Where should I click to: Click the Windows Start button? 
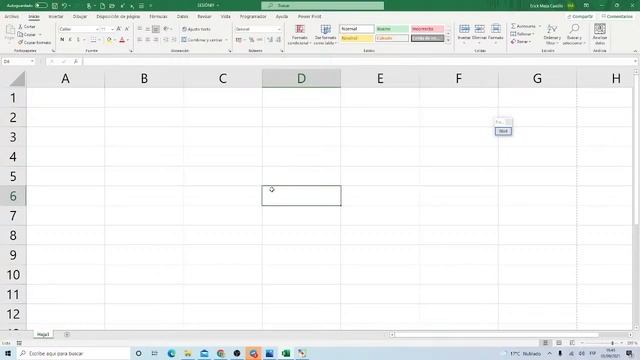point(8,353)
